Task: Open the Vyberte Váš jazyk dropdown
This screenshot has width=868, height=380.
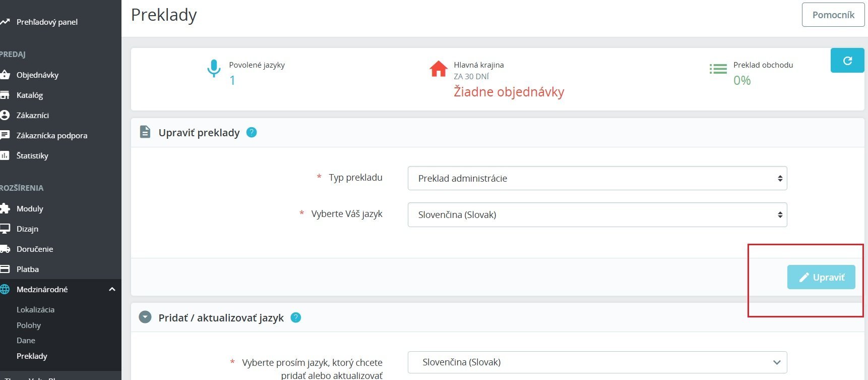Action: [597, 214]
